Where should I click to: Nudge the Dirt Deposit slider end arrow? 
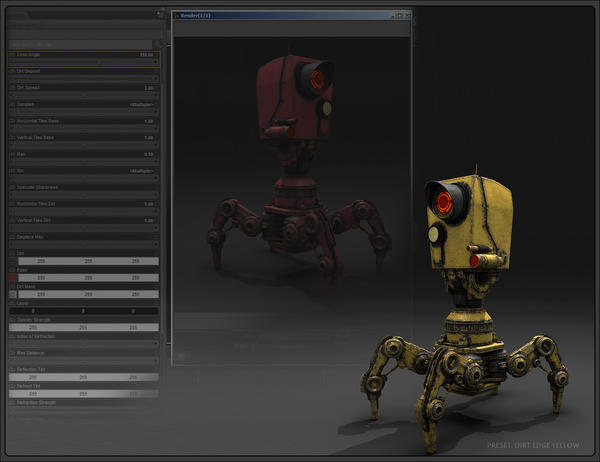156,78
